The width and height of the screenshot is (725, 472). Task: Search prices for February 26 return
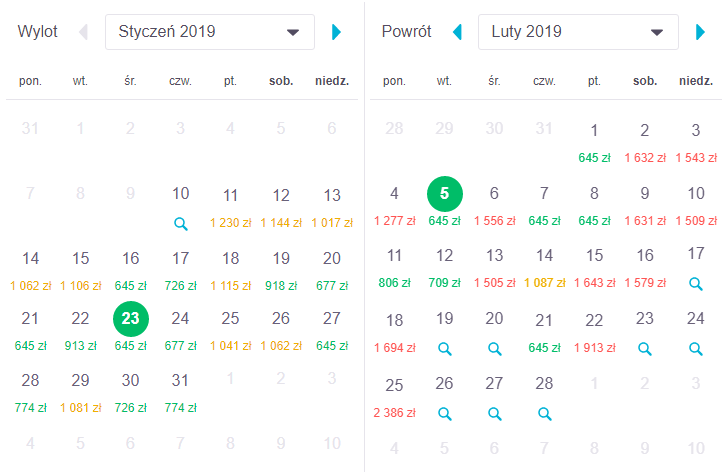click(444, 414)
